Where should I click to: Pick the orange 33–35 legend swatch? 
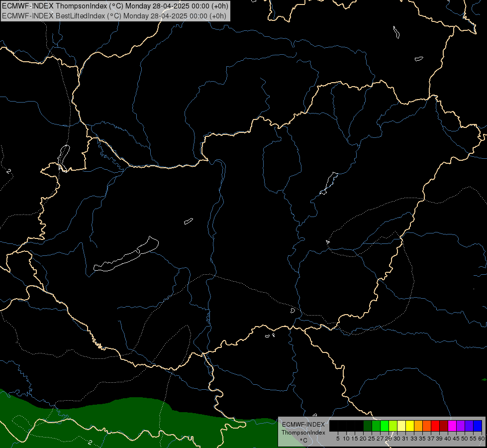click(418, 426)
